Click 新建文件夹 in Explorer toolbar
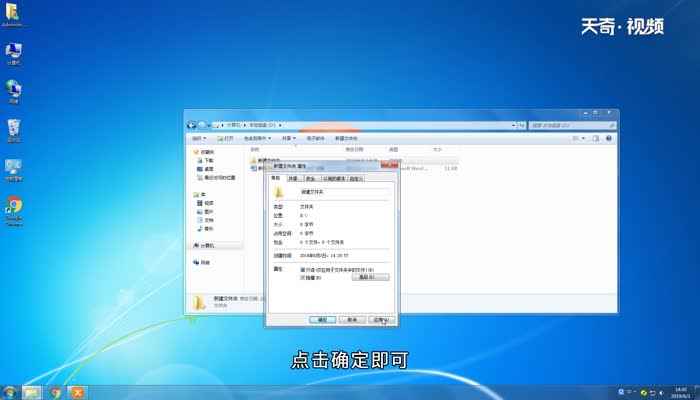 click(x=346, y=139)
